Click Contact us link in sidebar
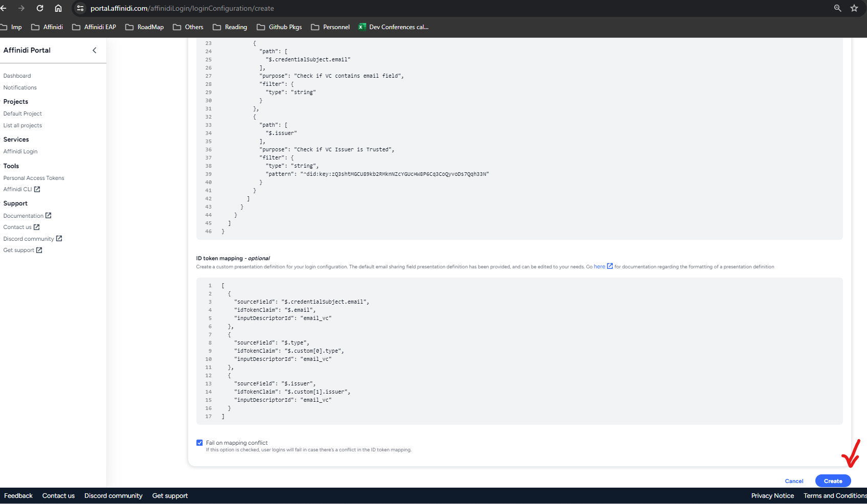 (17, 227)
